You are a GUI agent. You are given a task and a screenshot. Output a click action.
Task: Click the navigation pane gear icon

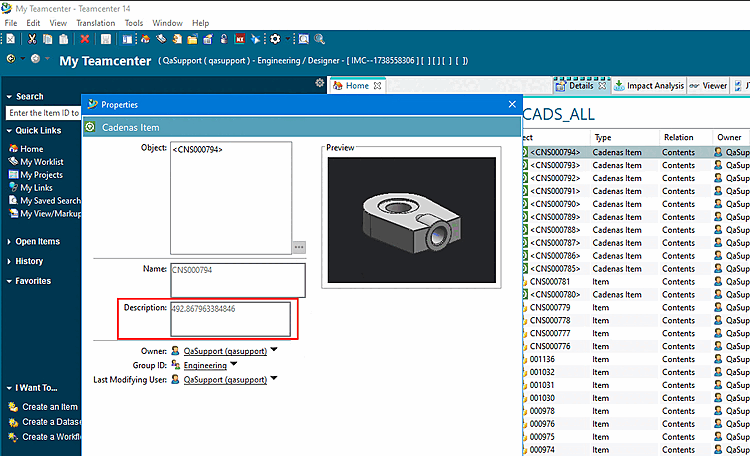pos(320,83)
